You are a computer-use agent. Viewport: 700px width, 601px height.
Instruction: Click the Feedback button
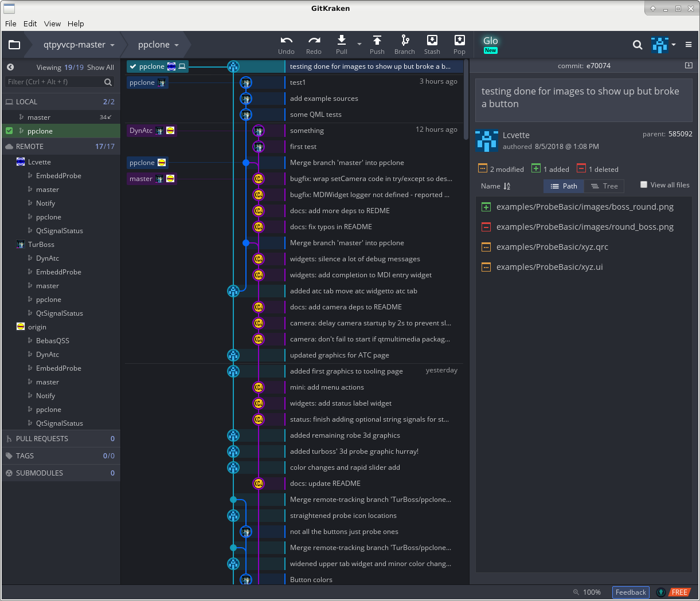[x=631, y=592]
